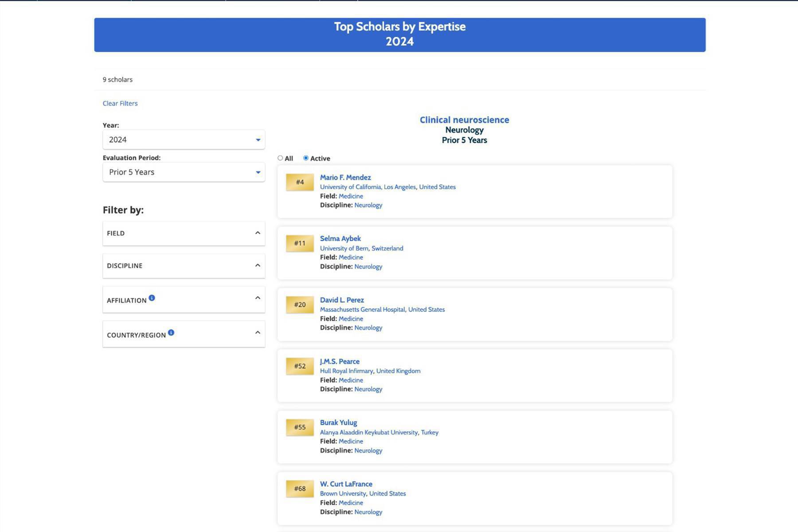Click Medicine field link for Mario F. Mendez
This screenshot has width=798, height=532.
pyautogui.click(x=351, y=196)
